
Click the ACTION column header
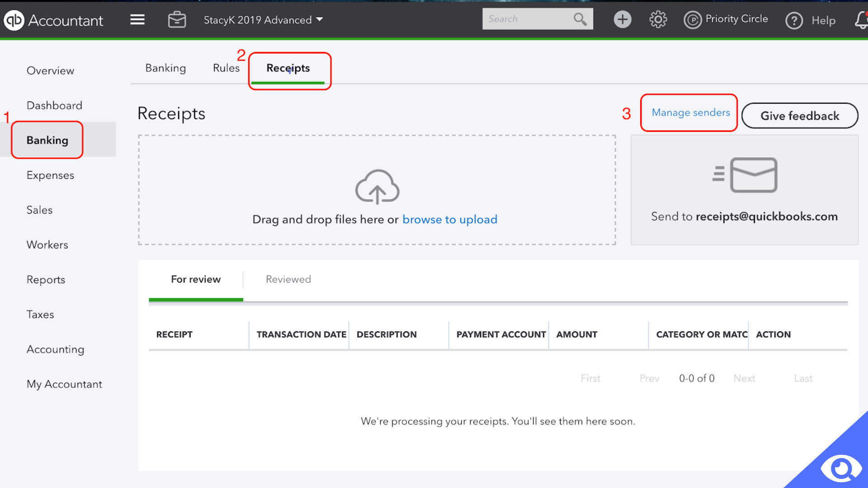click(774, 334)
